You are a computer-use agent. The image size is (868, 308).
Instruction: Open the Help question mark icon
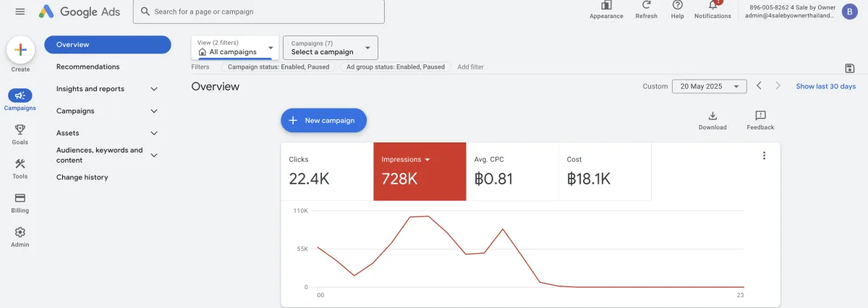coord(678,5)
